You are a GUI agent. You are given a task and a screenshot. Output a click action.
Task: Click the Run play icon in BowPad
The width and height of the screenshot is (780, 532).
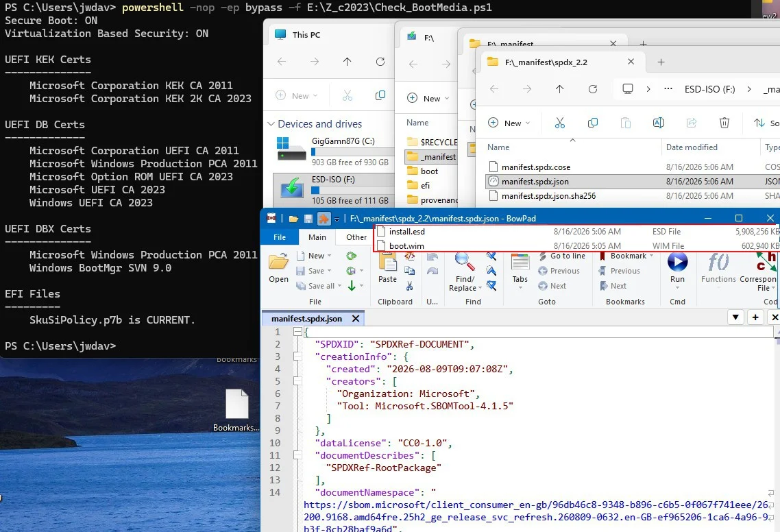tap(677, 262)
